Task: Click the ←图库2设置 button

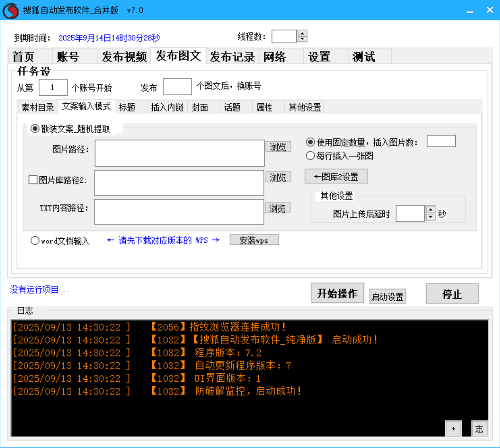Action: point(336,176)
